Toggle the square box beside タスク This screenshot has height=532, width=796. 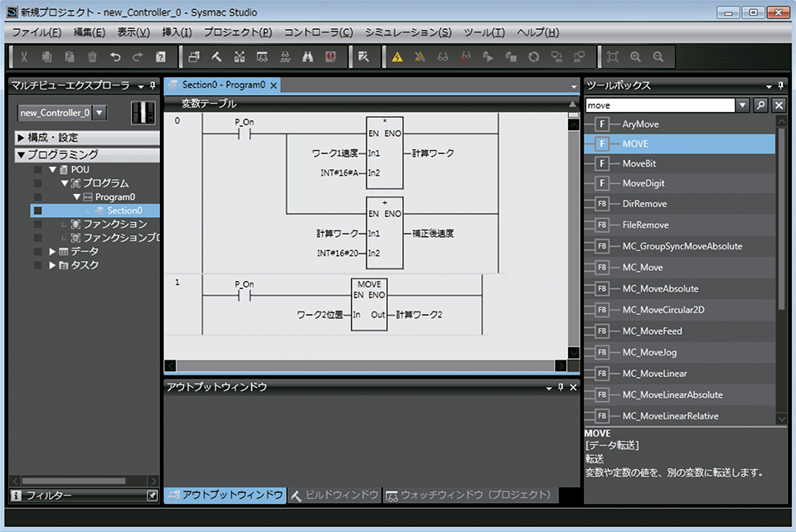(38, 265)
